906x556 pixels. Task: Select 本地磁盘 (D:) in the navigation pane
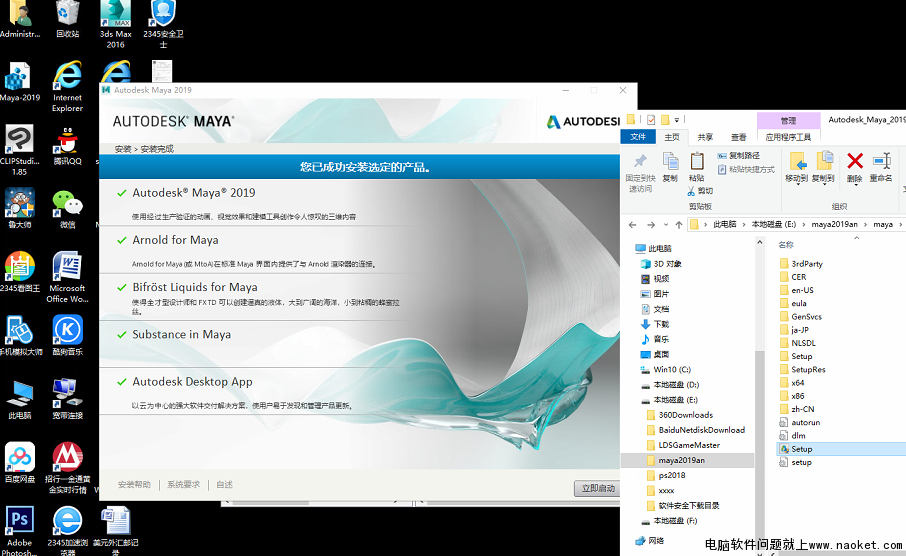(675, 384)
